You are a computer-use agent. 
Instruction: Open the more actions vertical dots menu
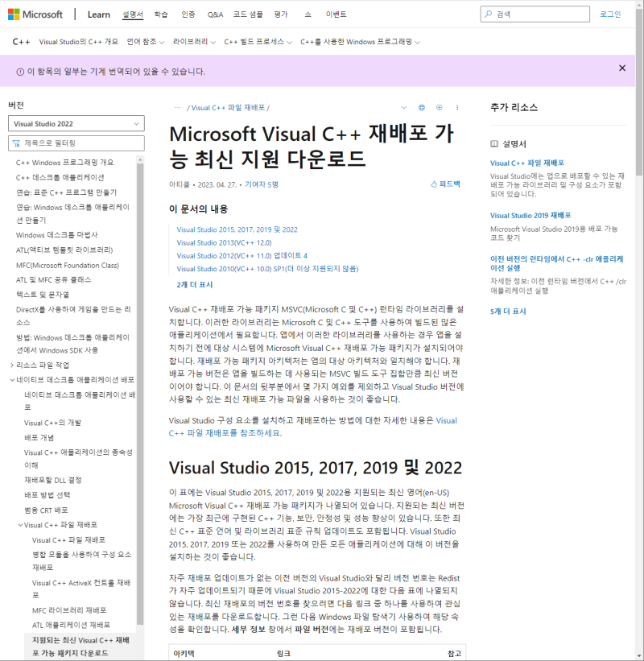click(x=457, y=108)
